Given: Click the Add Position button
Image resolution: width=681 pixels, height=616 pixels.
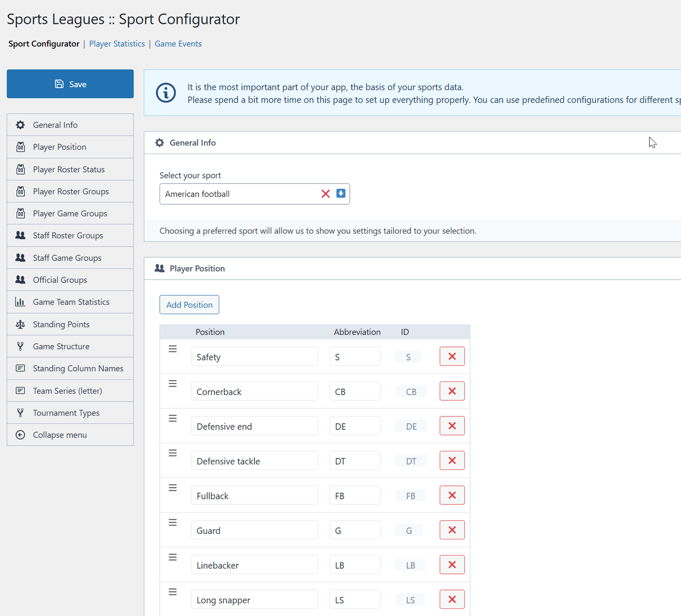Looking at the screenshot, I should pyautogui.click(x=189, y=305).
